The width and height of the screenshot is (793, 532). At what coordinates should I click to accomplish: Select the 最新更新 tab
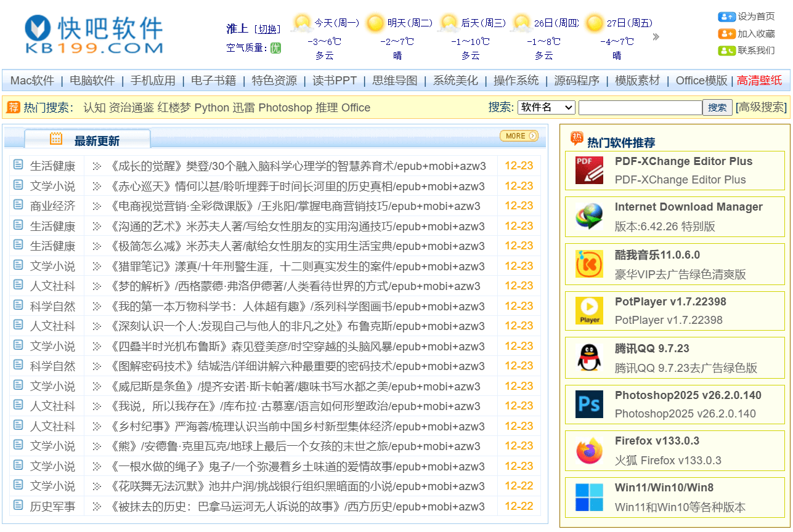(87, 139)
